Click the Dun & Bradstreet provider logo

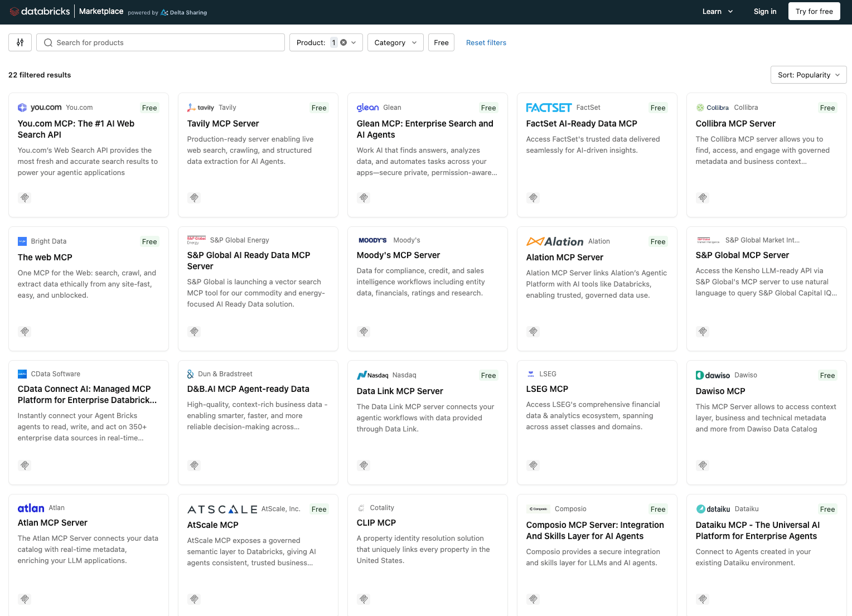(x=191, y=374)
